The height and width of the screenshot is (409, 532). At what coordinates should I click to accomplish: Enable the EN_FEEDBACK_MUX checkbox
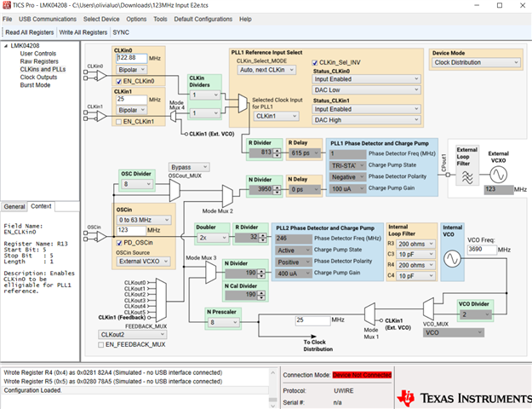pyautogui.click(x=100, y=345)
